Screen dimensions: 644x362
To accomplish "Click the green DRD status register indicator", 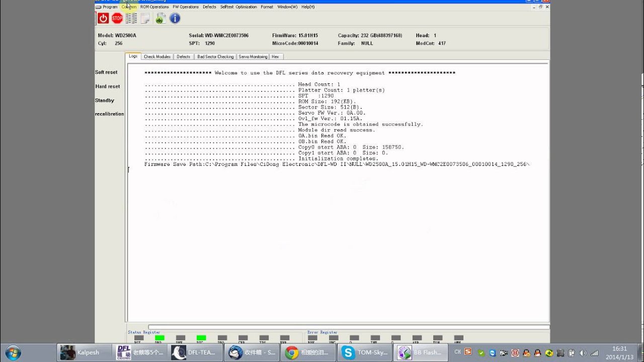I will [159, 338].
